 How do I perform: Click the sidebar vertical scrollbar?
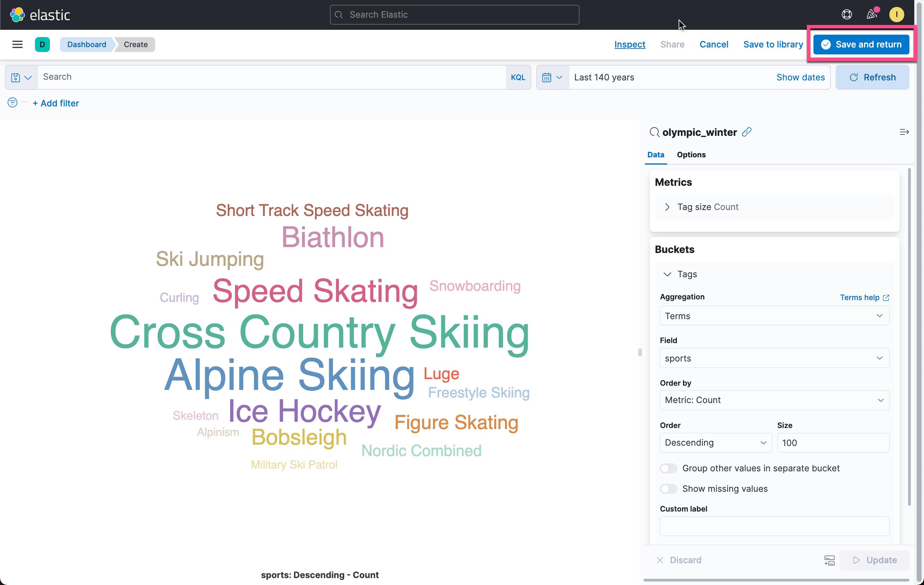[909, 338]
